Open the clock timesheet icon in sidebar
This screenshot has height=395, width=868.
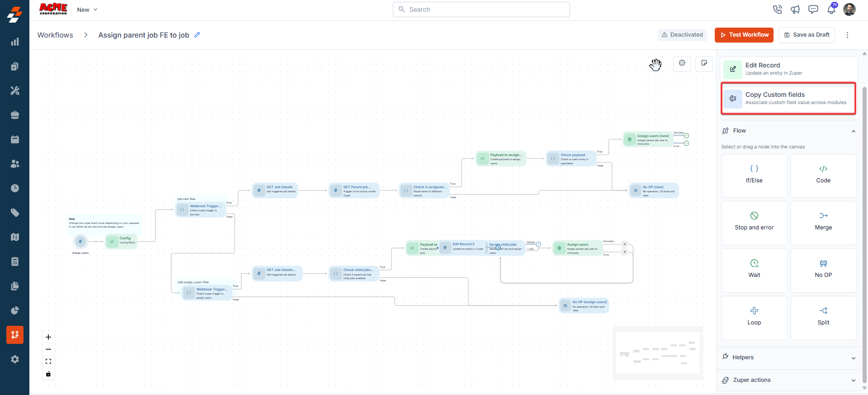pyautogui.click(x=15, y=188)
